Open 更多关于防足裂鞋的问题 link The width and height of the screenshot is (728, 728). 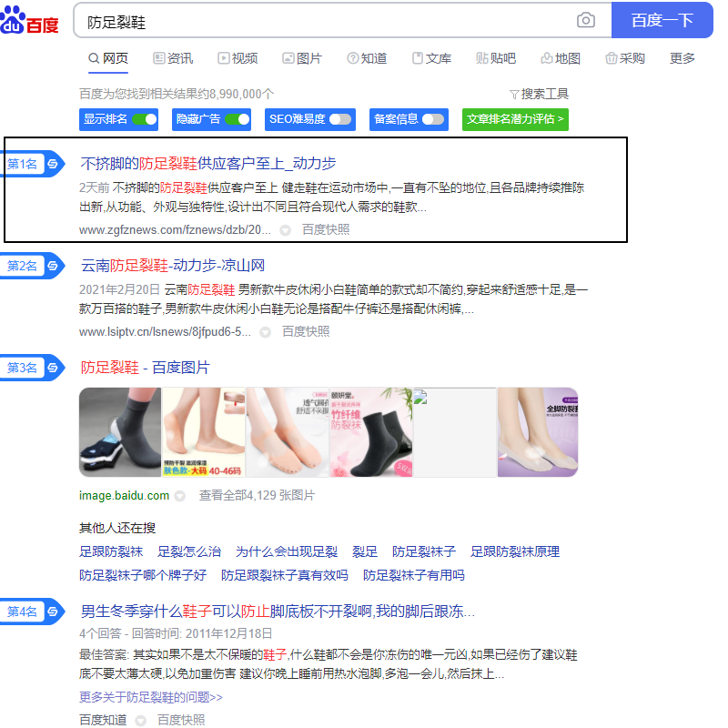[151, 697]
